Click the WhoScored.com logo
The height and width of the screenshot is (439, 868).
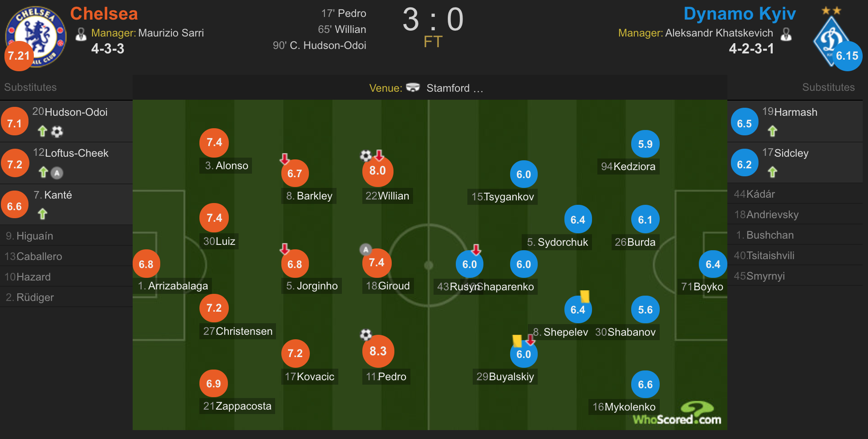(x=677, y=414)
